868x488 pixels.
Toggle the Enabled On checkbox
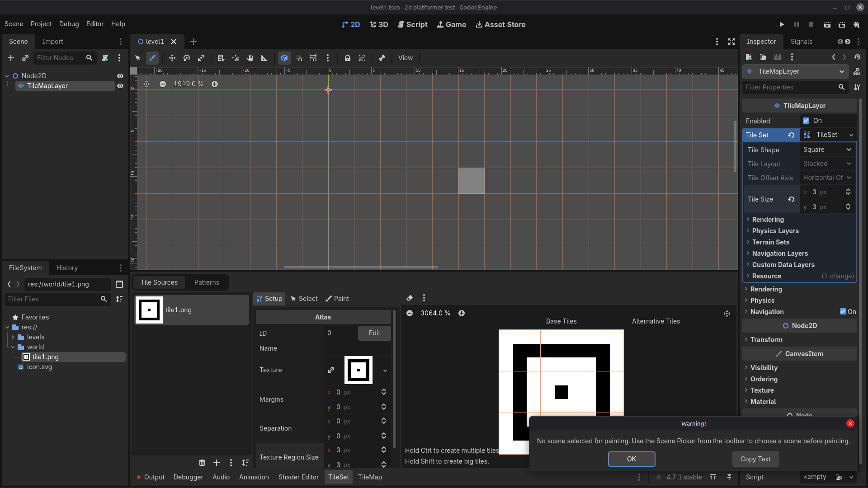tap(806, 121)
